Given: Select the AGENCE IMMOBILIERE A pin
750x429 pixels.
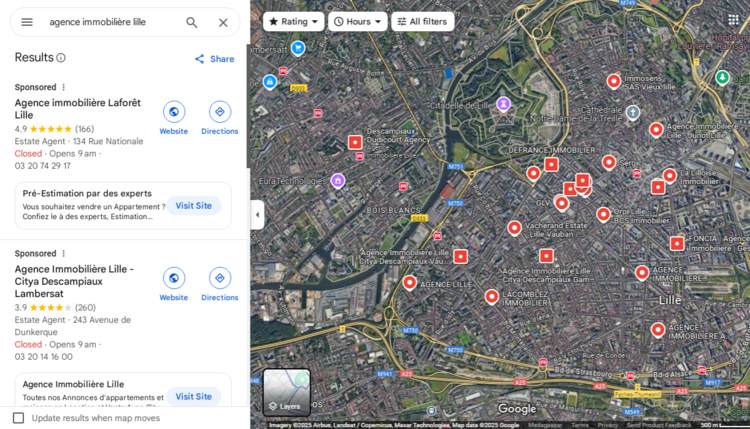Looking at the screenshot, I should coord(658,330).
